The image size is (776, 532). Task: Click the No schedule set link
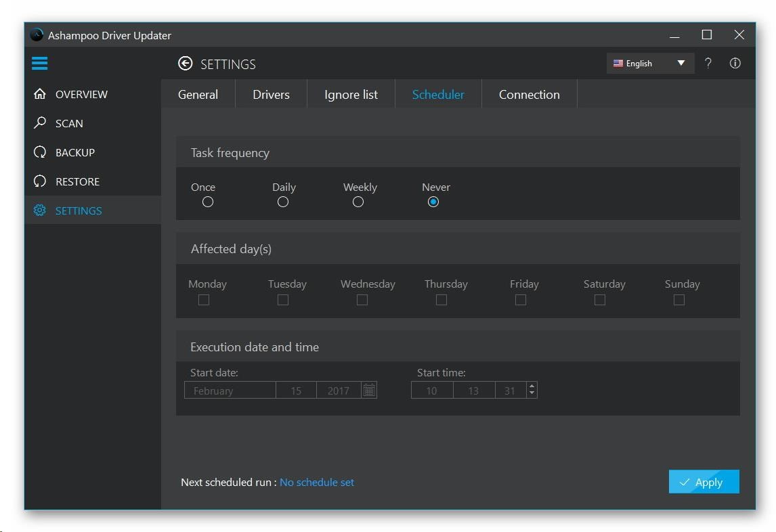(x=317, y=483)
